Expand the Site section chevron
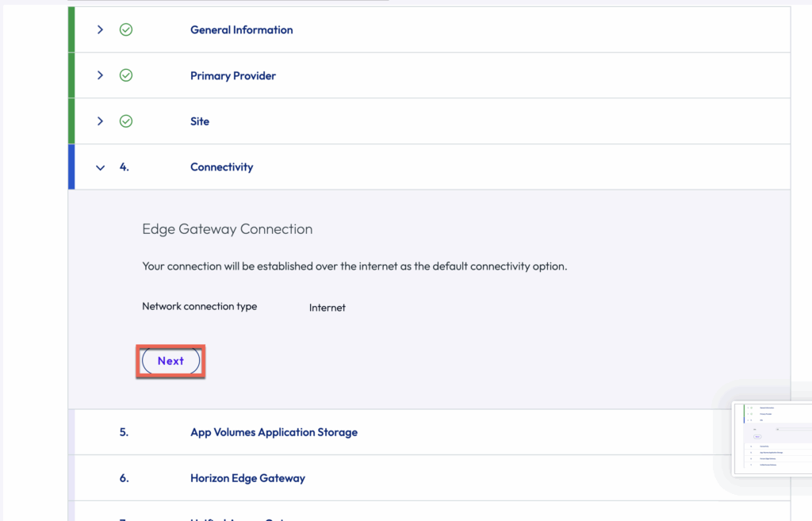The image size is (812, 521). [100, 121]
